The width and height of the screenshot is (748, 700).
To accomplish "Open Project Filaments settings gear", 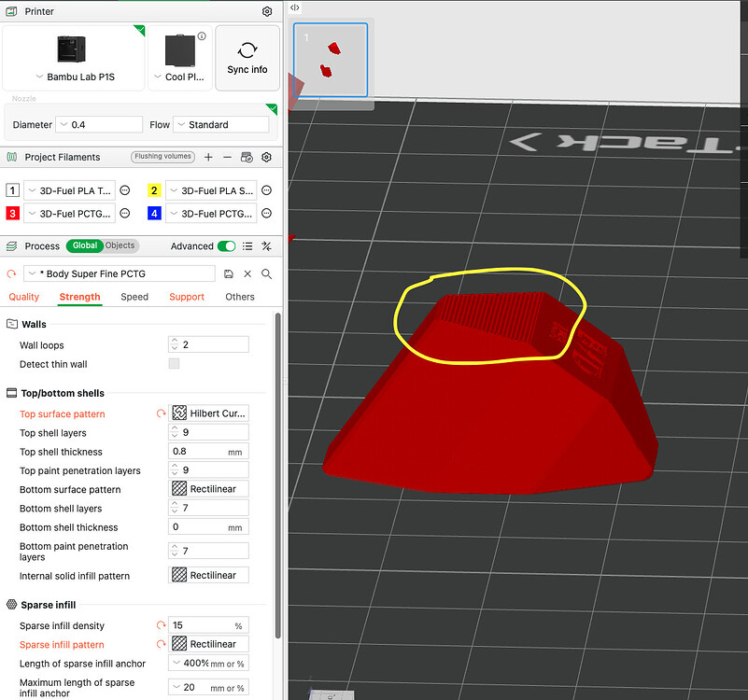I will [267, 157].
